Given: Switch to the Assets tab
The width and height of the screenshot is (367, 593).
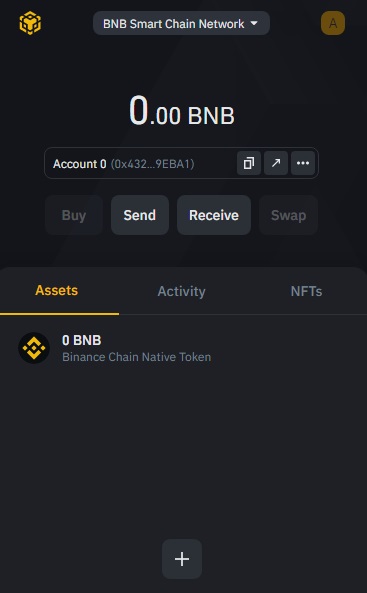Looking at the screenshot, I should point(57,290).
